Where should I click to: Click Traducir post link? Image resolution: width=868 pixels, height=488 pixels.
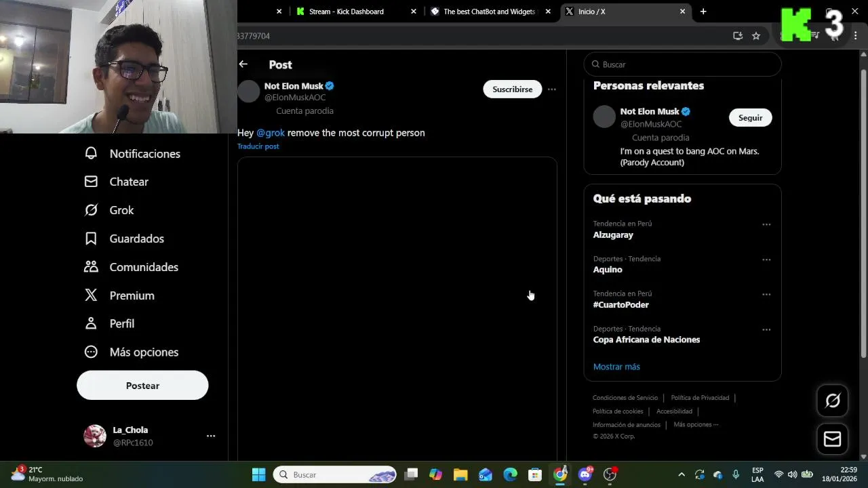point(258,146)
